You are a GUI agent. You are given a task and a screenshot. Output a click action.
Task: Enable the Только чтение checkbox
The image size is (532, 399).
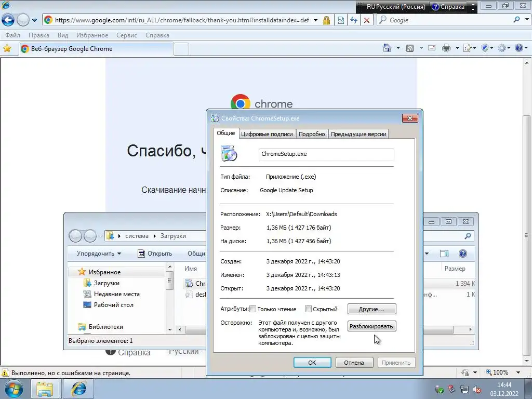253,309
